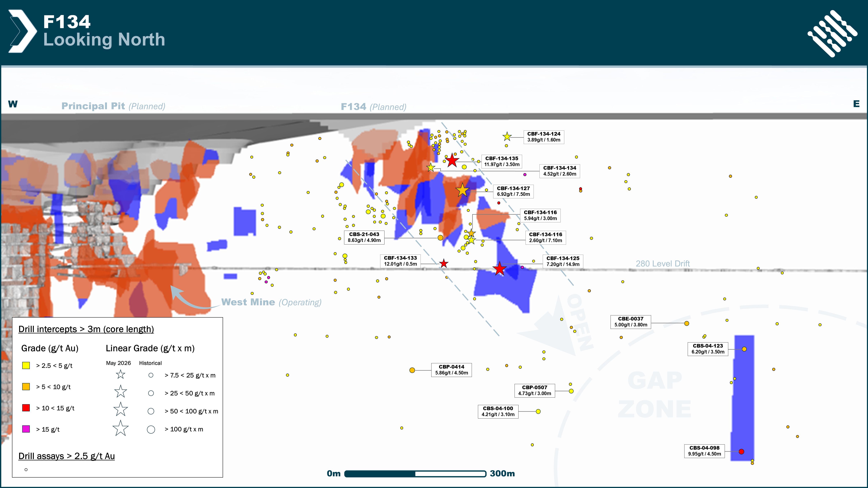This screenshot has height=488, width=868.
Task: Click the CBF-134-116 5.94g/t label box
Action: click(x=540, y=216)
